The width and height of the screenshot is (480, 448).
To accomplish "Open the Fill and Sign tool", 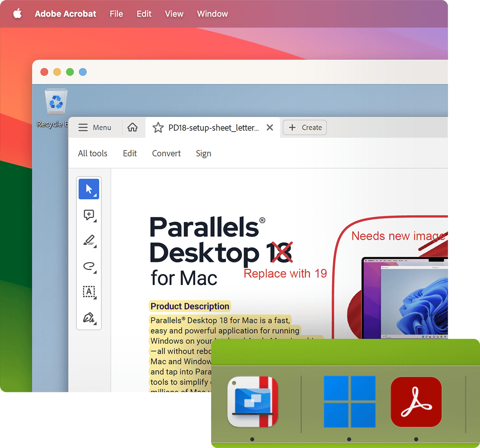I will pos(88,318).
